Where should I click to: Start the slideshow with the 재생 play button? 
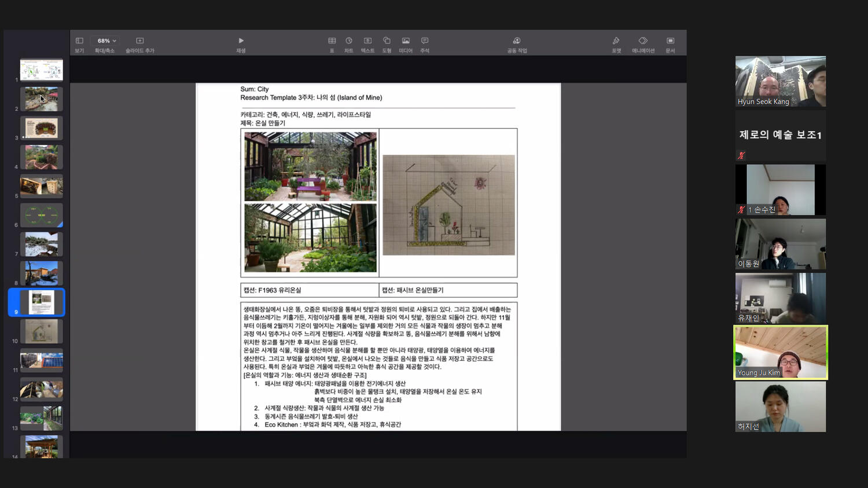click(x=241, y=41)
